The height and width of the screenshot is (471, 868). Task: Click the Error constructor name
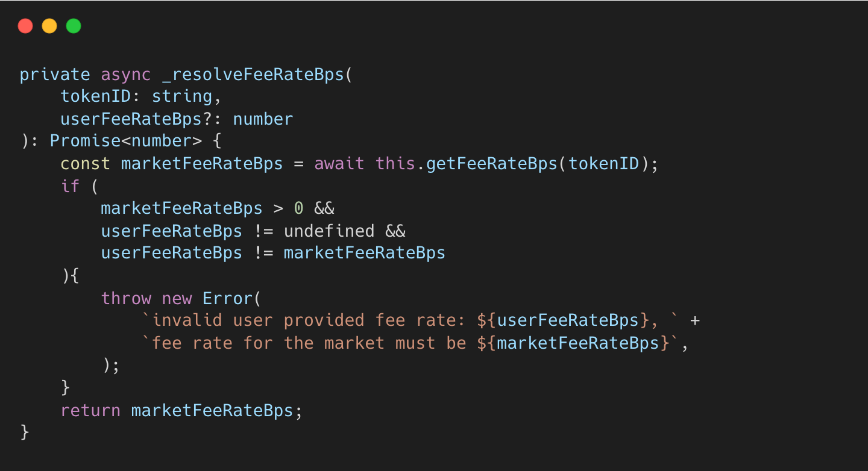tap(227, 298)
